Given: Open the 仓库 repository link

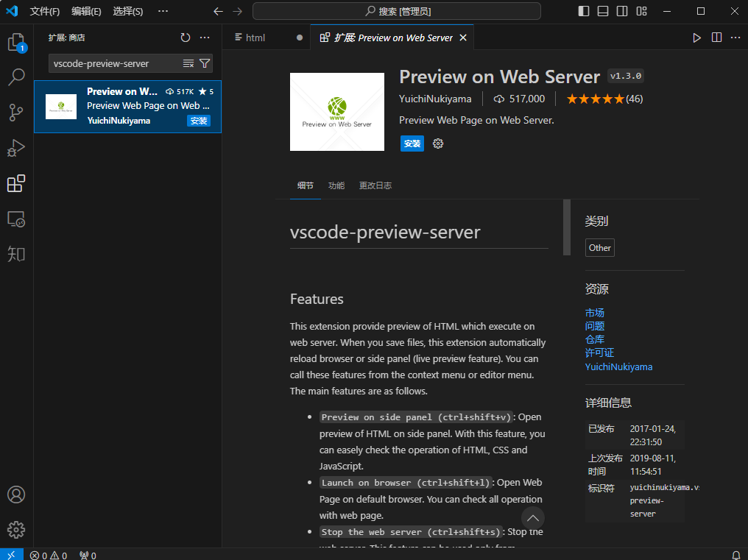Looking at the screenshot, I should click(x=594, y=340).
